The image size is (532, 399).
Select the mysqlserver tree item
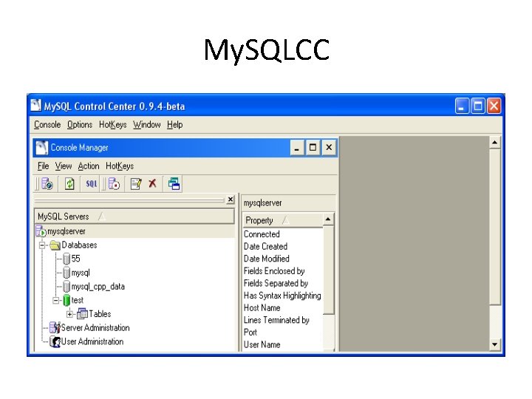click(66, 231)
